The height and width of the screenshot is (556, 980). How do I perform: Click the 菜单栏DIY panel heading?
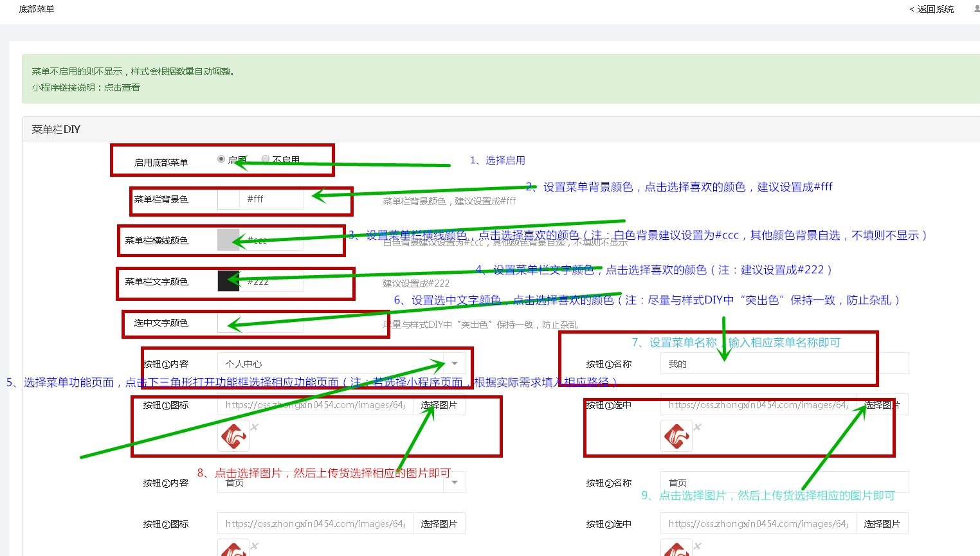coord(56,129)
